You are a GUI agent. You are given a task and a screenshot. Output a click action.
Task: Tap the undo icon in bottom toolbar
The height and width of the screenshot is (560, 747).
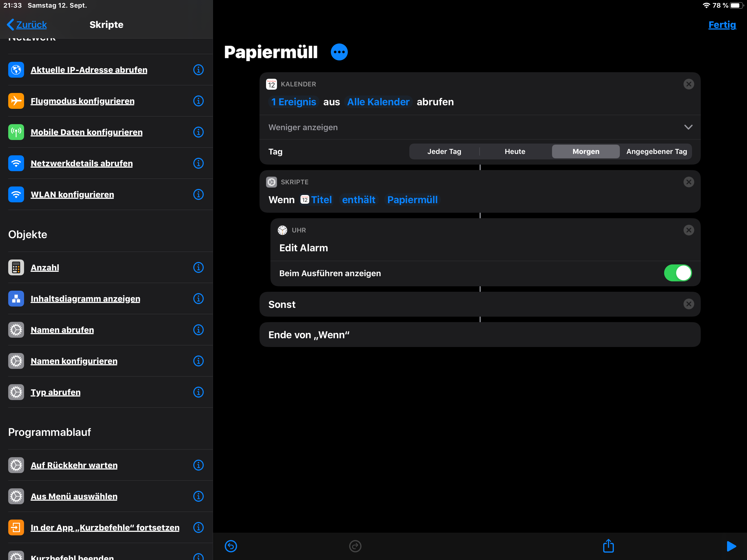point(231,546)
